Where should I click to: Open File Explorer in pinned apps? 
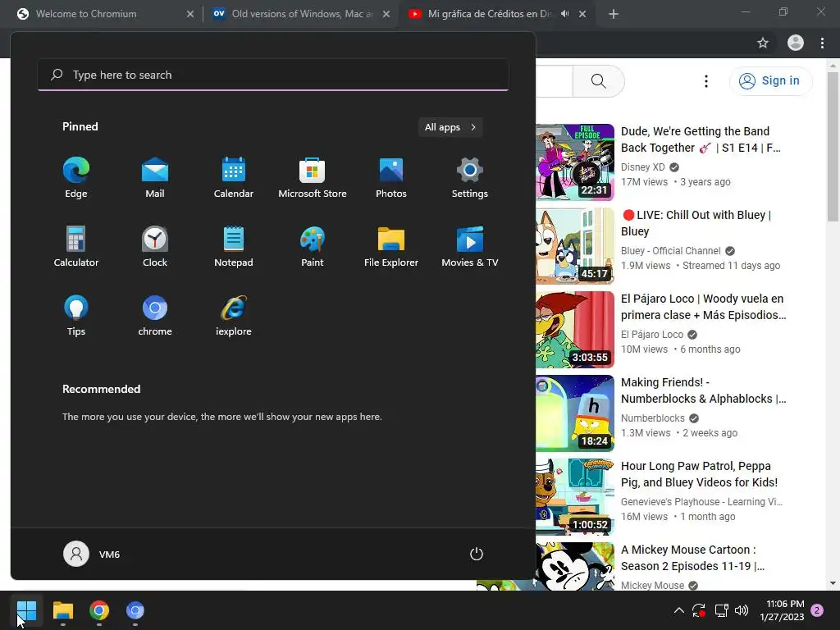[391, 246]
